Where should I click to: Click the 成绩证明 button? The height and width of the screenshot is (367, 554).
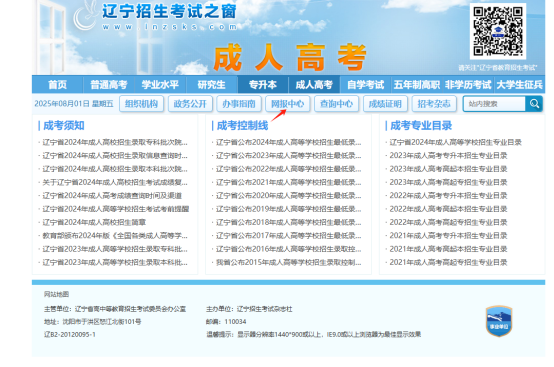[x=385, y=104]
